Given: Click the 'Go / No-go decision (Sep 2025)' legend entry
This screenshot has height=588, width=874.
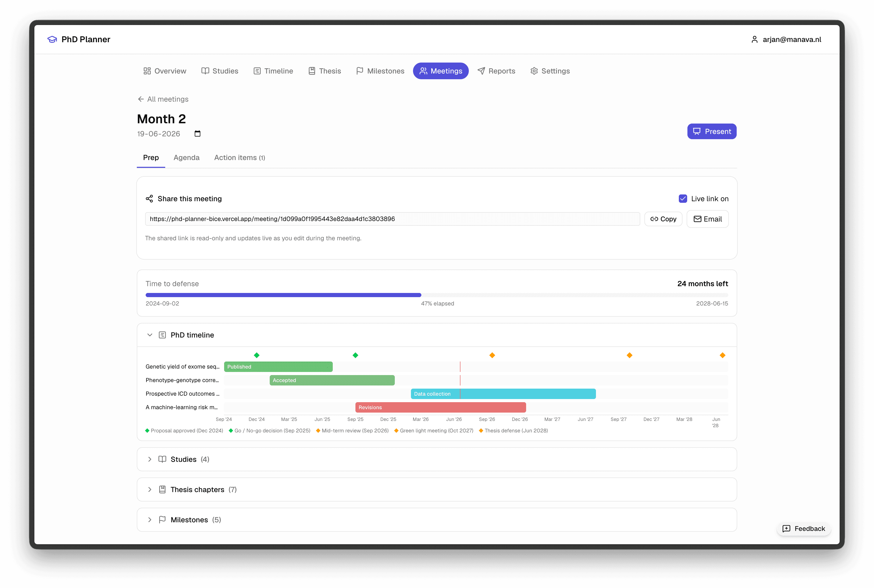Looking at the screenshot, I should (x=270, y=431).
